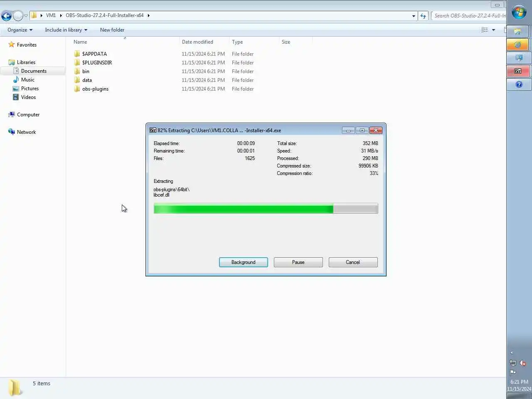
Task: Open the Action Center flag icon
Action: click(x=513, y=372)
